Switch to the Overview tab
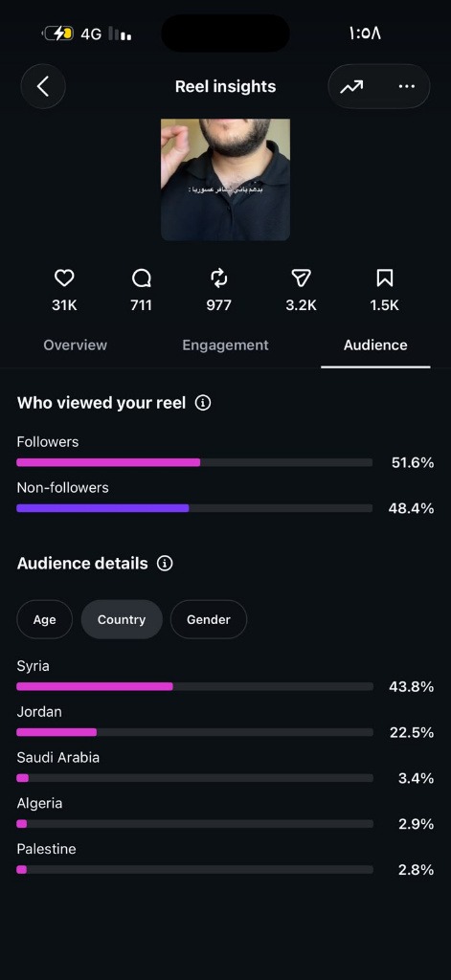 (75, 345)
